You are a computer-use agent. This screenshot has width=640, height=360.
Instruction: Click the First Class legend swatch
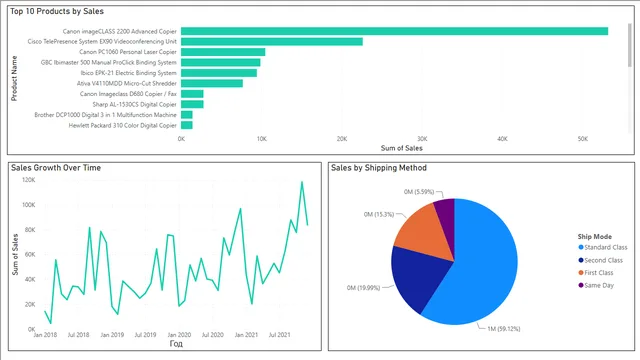pyautogui.click(x=581, y=273)
